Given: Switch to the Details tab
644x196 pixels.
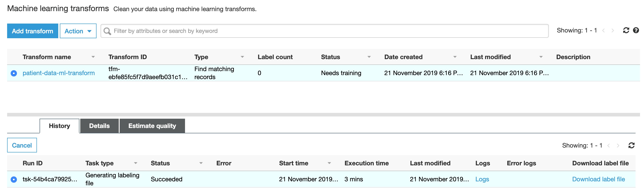Looking at the screenshot, I should [x=99, y=126].
